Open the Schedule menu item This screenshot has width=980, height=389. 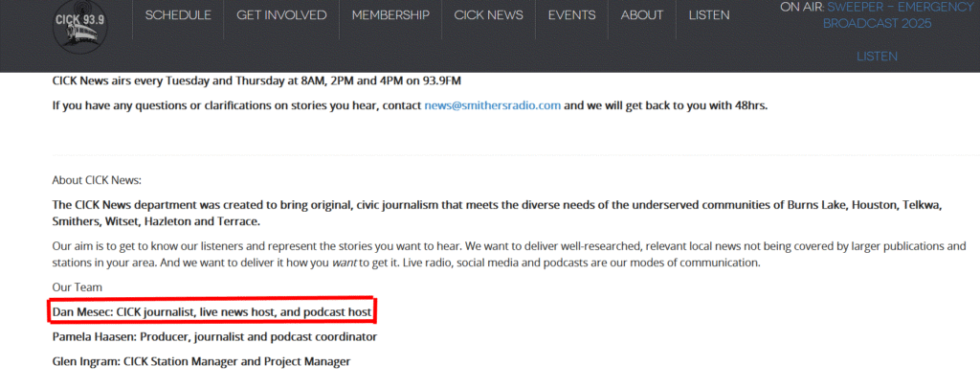tap(178, 15)
